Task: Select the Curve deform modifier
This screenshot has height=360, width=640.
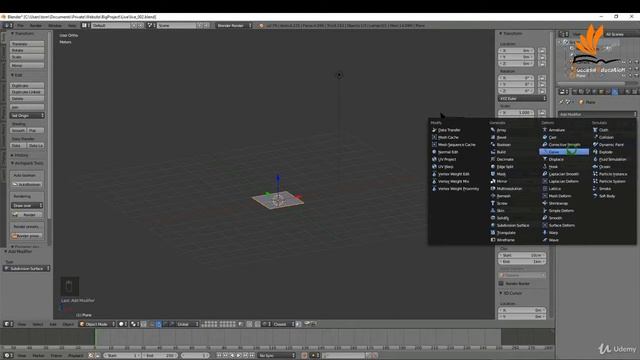Action: tap(564, 152)
